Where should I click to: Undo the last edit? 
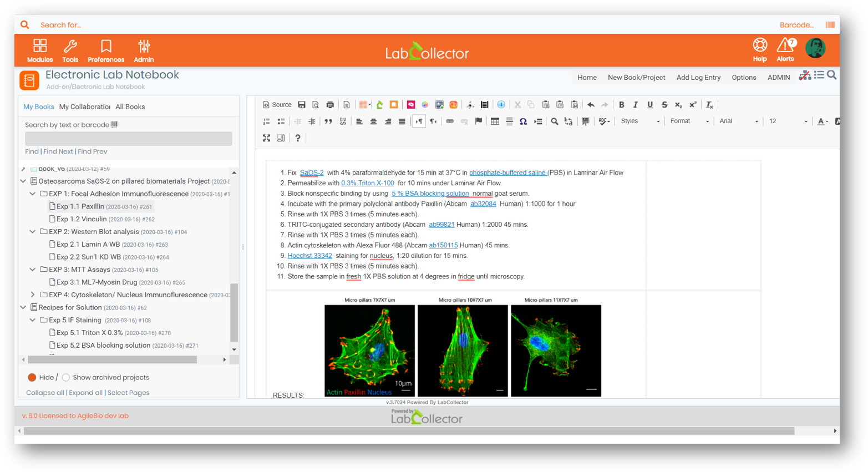(x=591, y=105)
